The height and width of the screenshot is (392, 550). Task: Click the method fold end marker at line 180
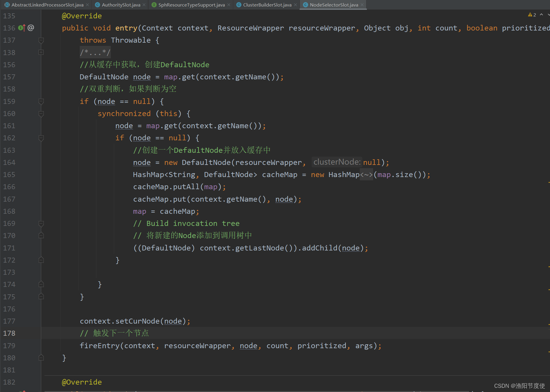(x=41, y=358)
